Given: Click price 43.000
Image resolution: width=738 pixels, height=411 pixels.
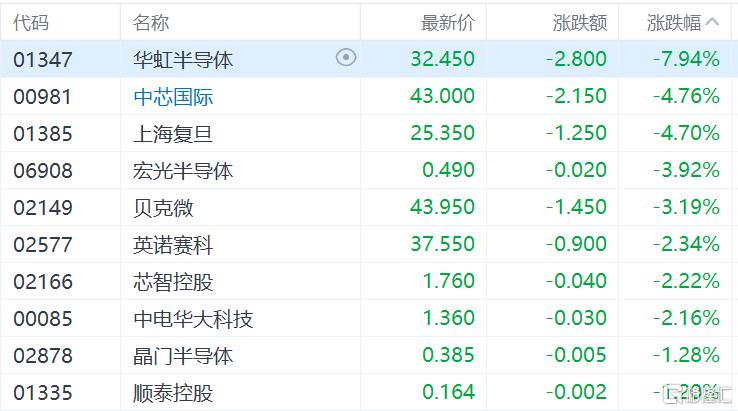Looking at the screenshot, I should (x=442, y=96).
